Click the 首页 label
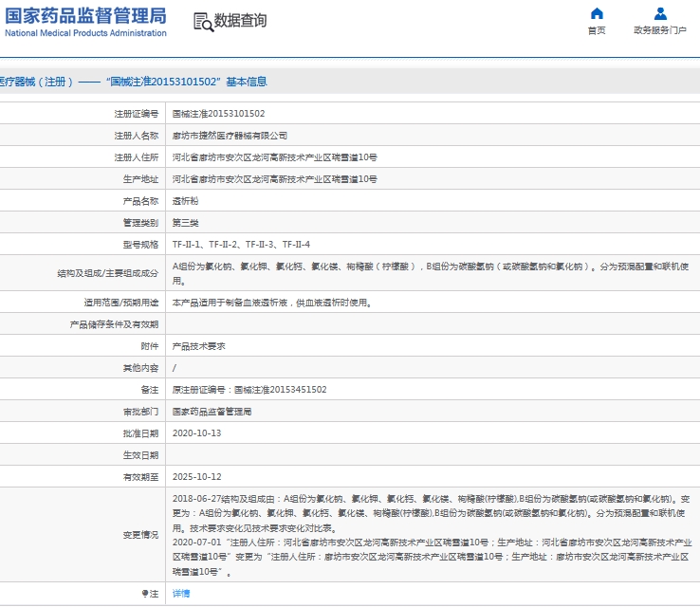The width and height of the screenshot is (700, 607). pyautogui.click(x=597, y=30)
